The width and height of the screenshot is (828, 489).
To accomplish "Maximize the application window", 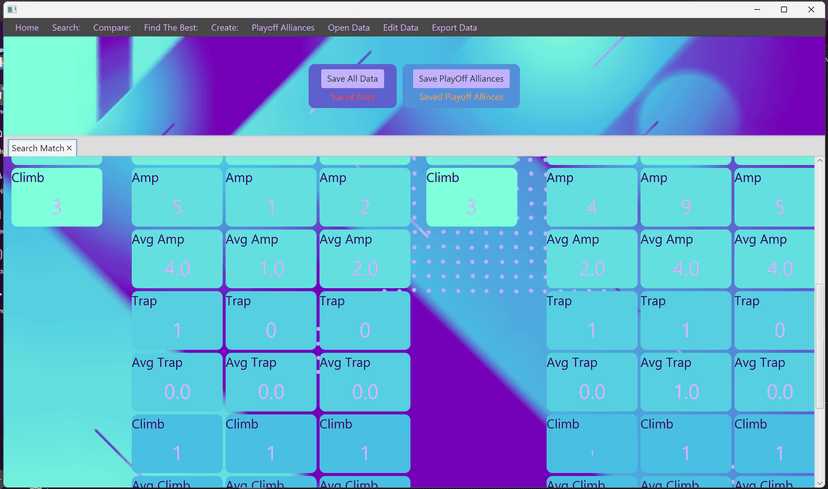I will pyautogui.click(x=784, y=9).
